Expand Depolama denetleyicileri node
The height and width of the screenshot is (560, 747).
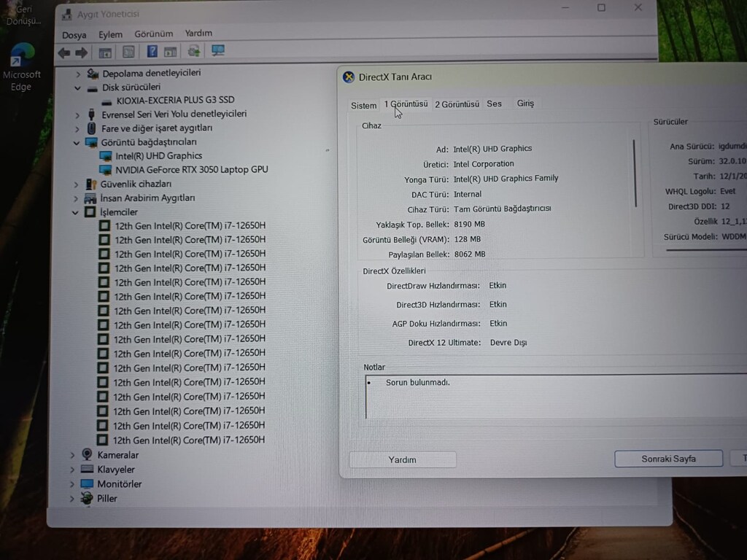[78, 74]
